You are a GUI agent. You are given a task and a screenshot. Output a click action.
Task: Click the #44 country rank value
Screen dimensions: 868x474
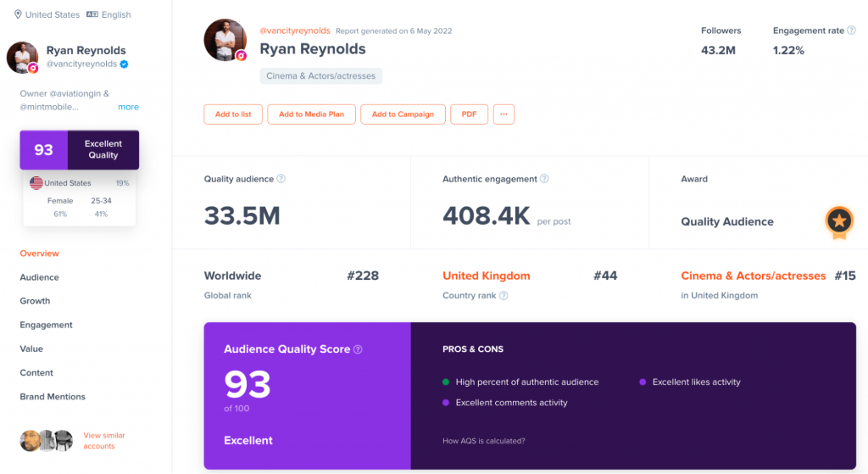click(605, 276)
